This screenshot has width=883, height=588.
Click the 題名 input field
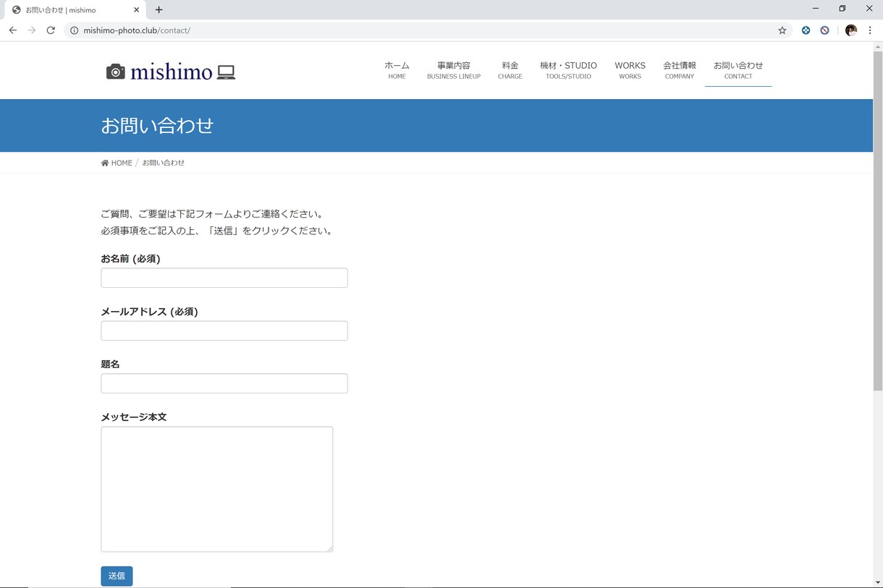[224, 383]
